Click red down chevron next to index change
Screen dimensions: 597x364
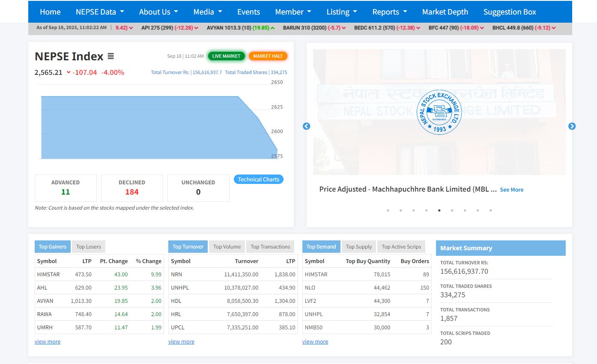pyautogui.click(x=69, y=72)
